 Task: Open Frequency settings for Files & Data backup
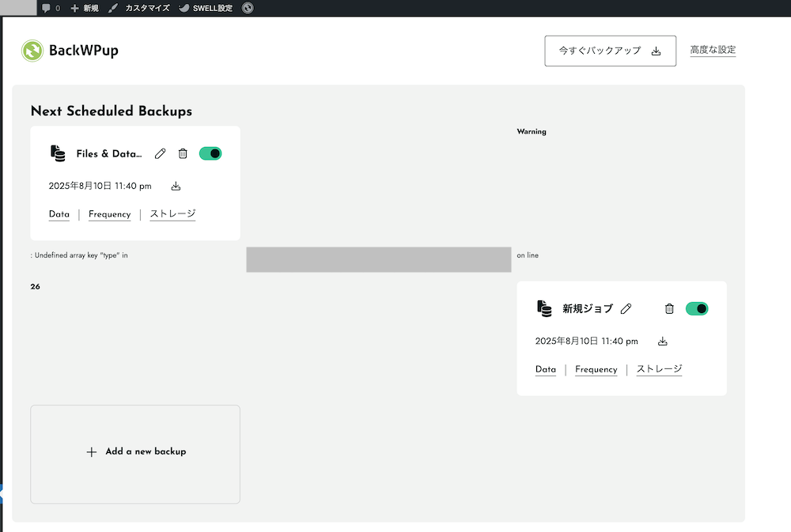[109, 214]
